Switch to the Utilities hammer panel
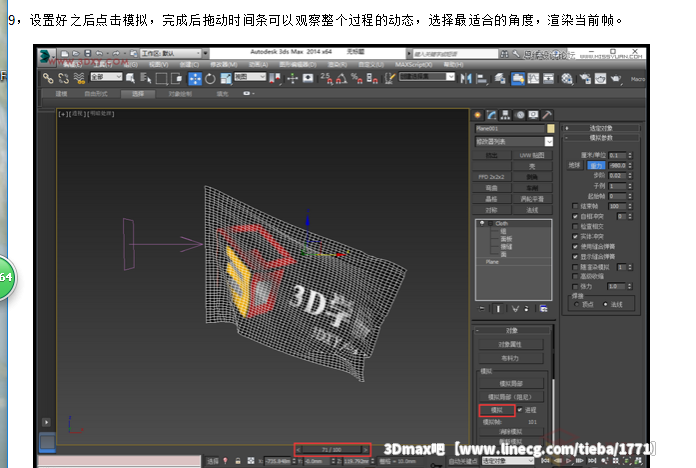The width and height of the screenshot is (696, 468). (x=547, y=115)
